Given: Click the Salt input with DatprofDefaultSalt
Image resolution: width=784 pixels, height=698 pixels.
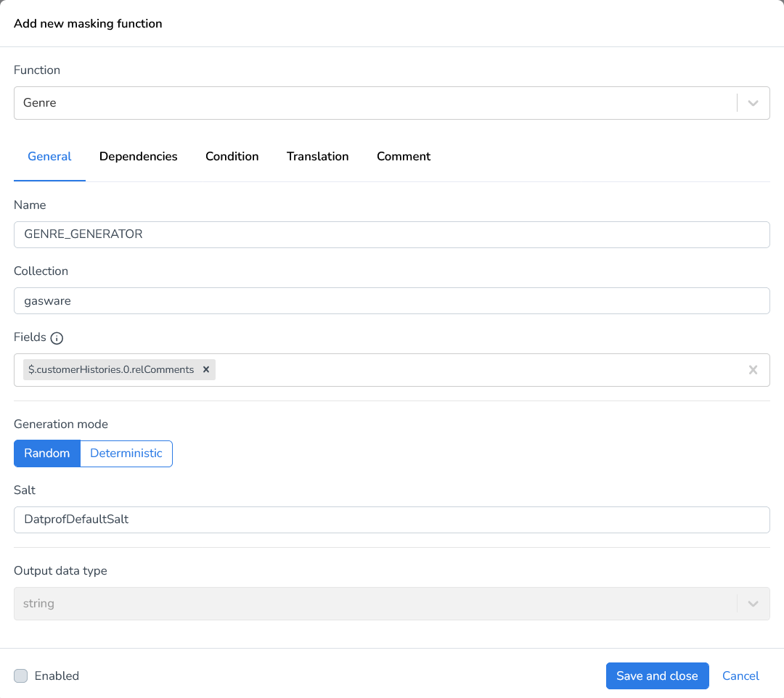Looking at the screenshot, I should pos(391,520).
